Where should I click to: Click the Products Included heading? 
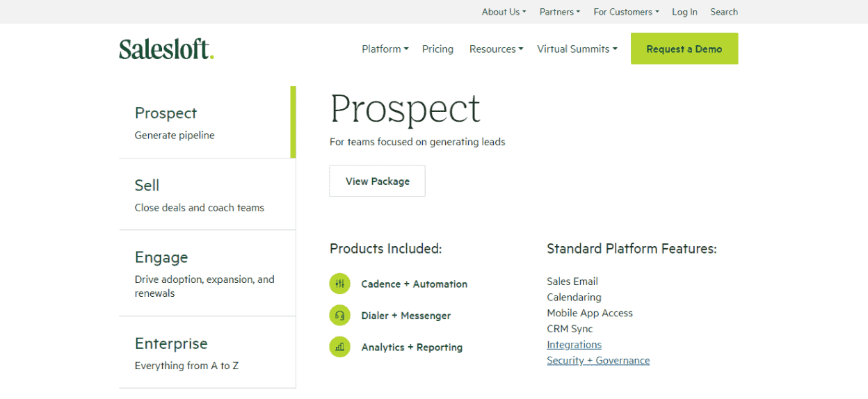(386, 248)
